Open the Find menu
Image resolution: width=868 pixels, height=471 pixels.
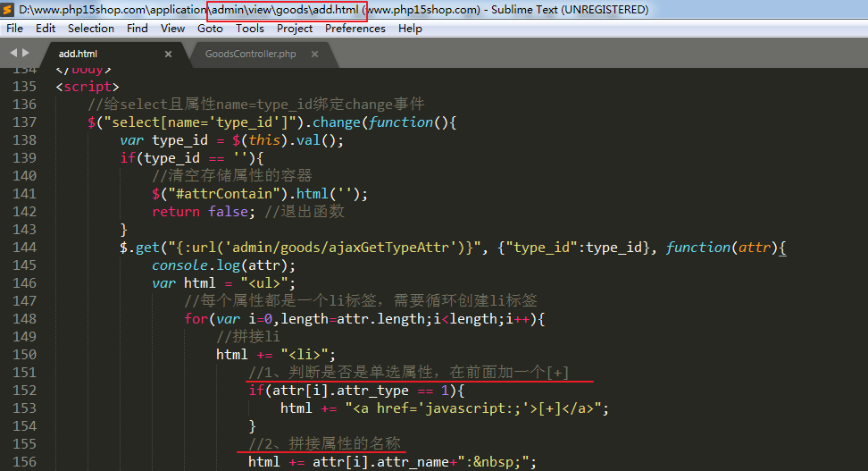[x=138, y=29]
